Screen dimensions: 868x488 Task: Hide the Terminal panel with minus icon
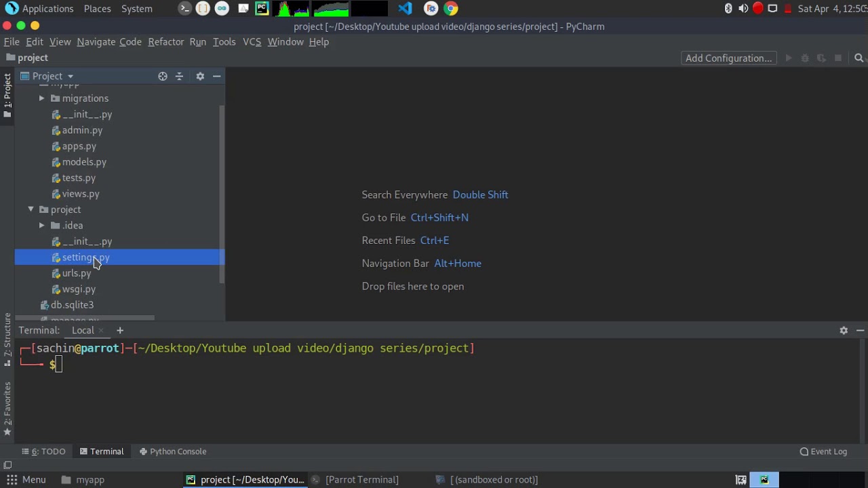860,330
